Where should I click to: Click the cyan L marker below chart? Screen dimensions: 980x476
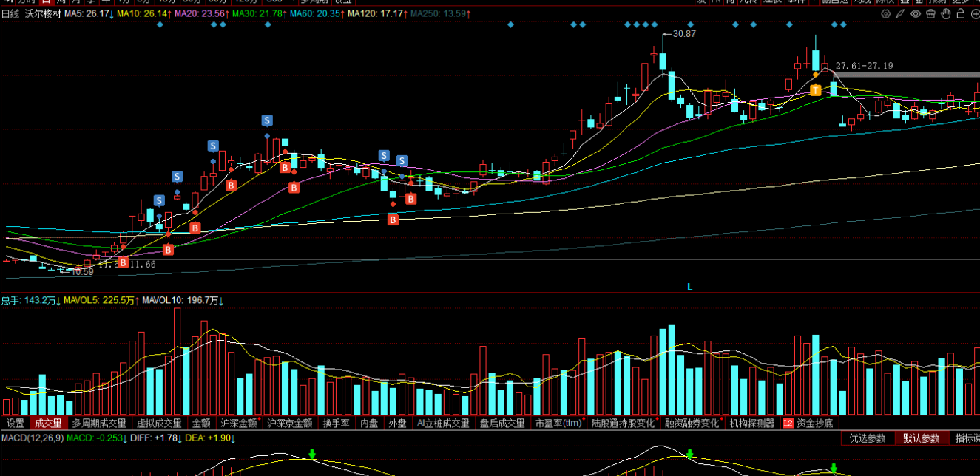[689, 287]
